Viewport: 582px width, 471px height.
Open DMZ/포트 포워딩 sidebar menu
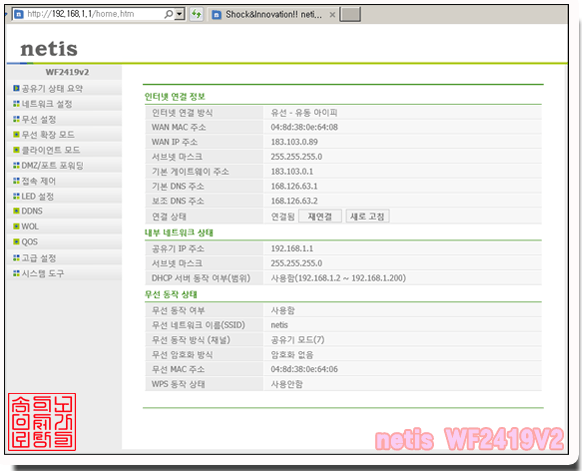tap(52, 166)
